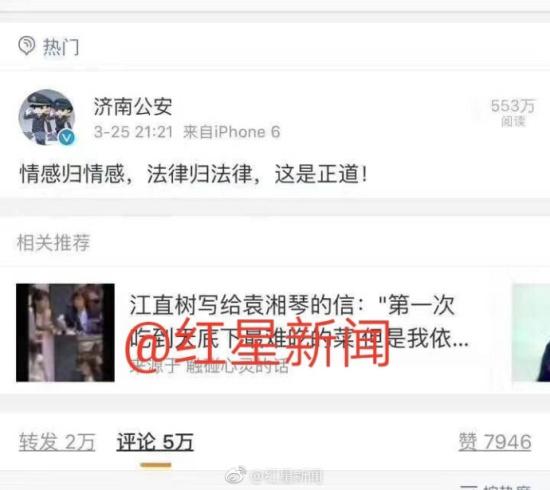Tap the red @红星新闻 watermark text
This screenshot has width=550, height=490.
pyautogui.click(x=259, y=343)
